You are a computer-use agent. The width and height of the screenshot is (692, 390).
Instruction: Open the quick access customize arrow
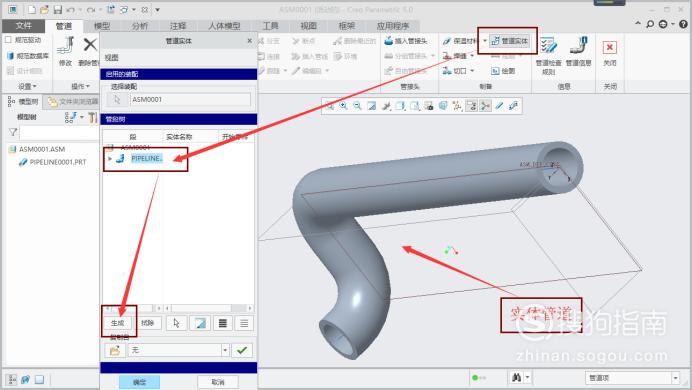(158, 10)
